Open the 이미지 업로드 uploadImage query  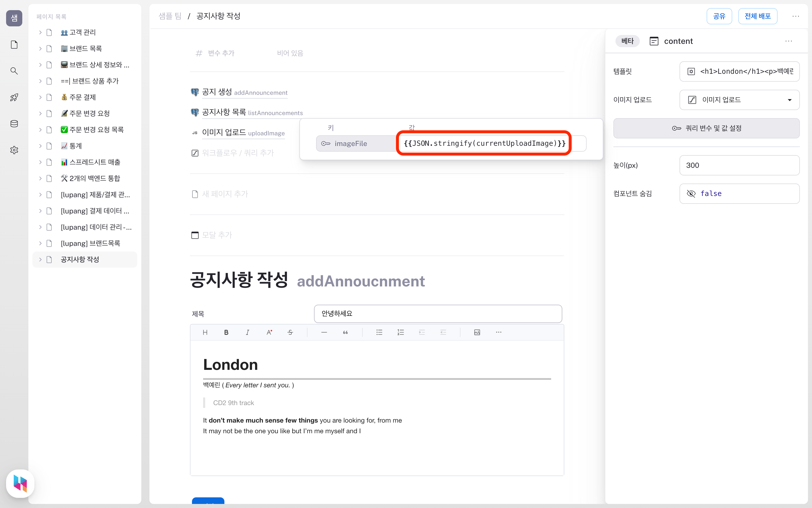pyautogui.click(x=243, y=133)
